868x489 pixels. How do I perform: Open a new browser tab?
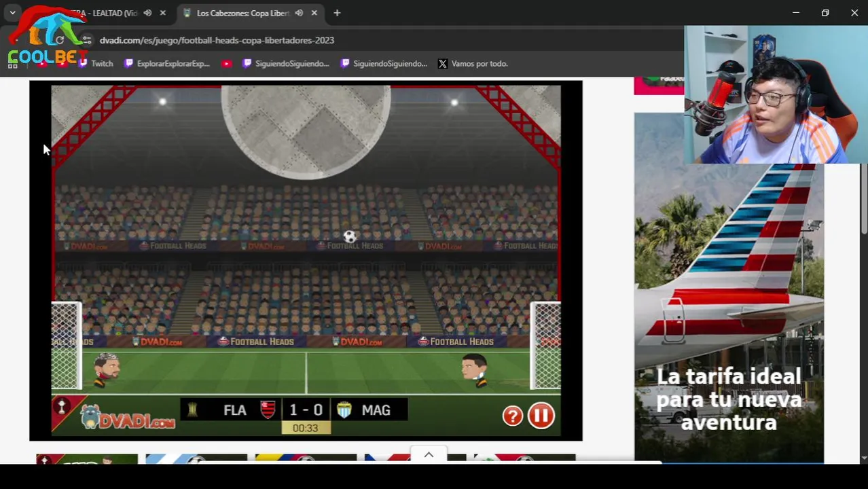337,13
